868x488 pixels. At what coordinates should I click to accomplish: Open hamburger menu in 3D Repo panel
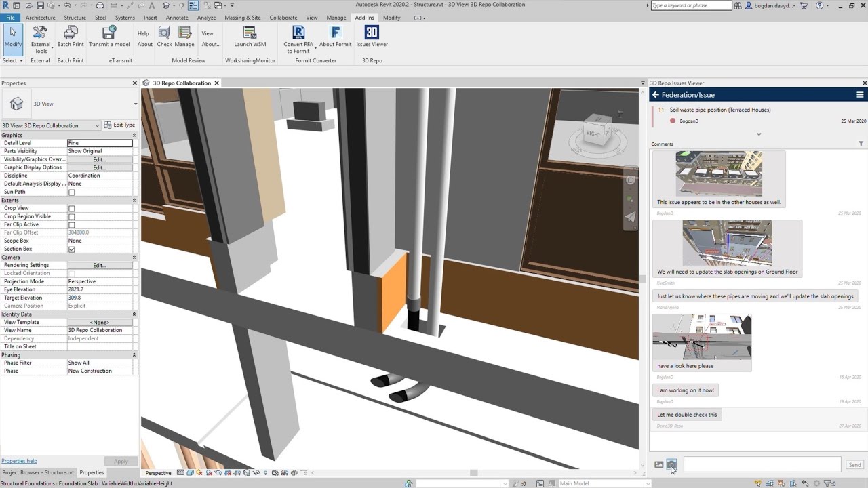pos(860,95)
